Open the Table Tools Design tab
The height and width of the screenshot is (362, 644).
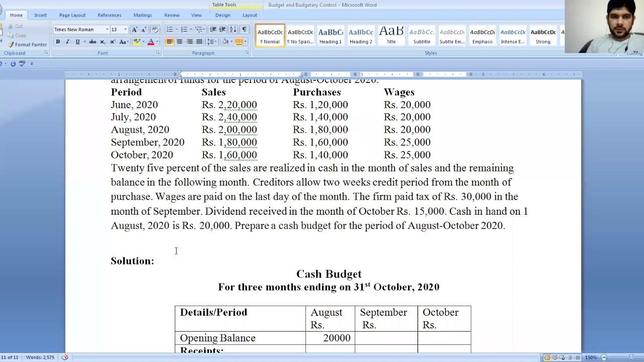click(222, 15)
